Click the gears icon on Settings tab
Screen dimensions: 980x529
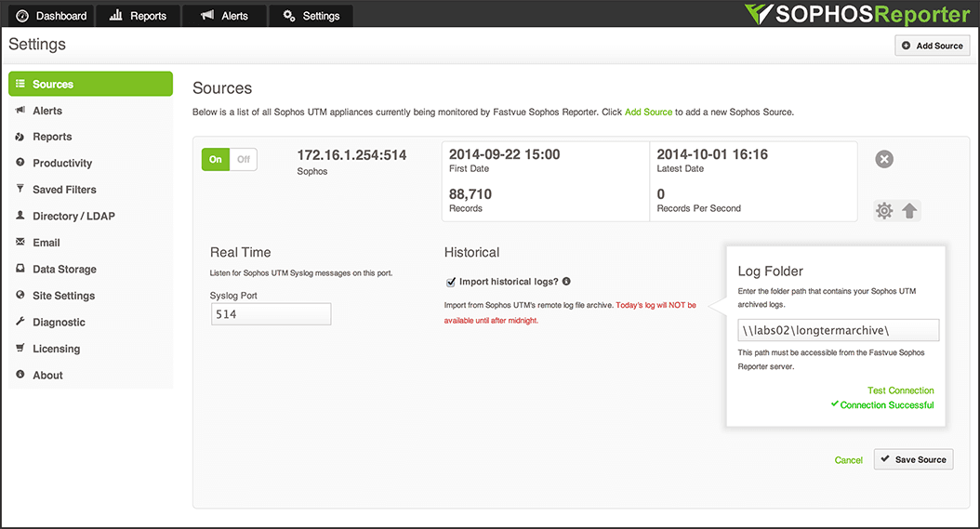[x=289, y=16]
